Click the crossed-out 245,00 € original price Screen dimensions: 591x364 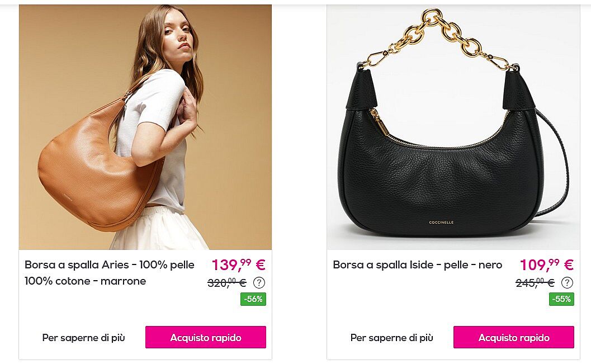pyautogui.click(x=535, y=282)
